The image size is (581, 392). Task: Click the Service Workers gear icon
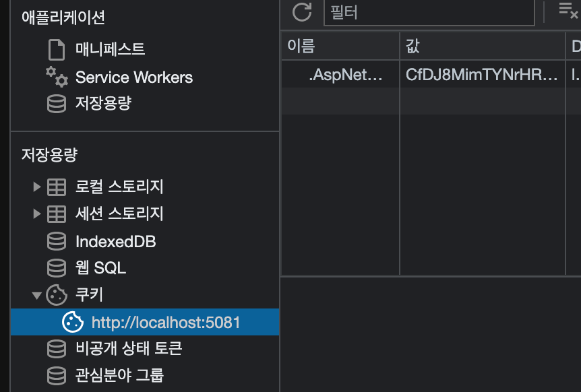coord(57,77)
